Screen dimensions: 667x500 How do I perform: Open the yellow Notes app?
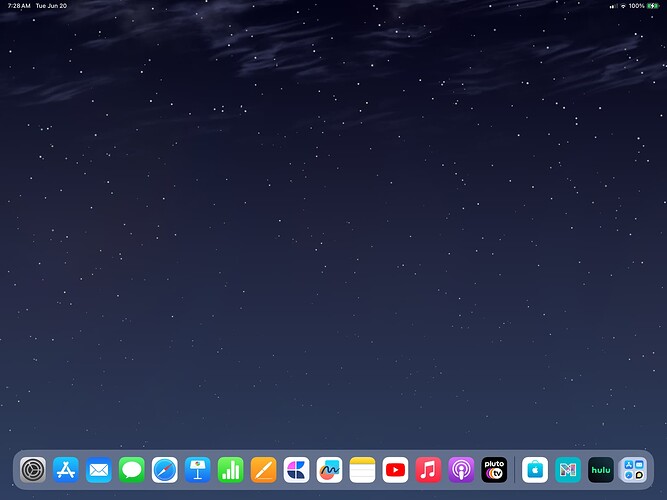[x=362, y=469]
